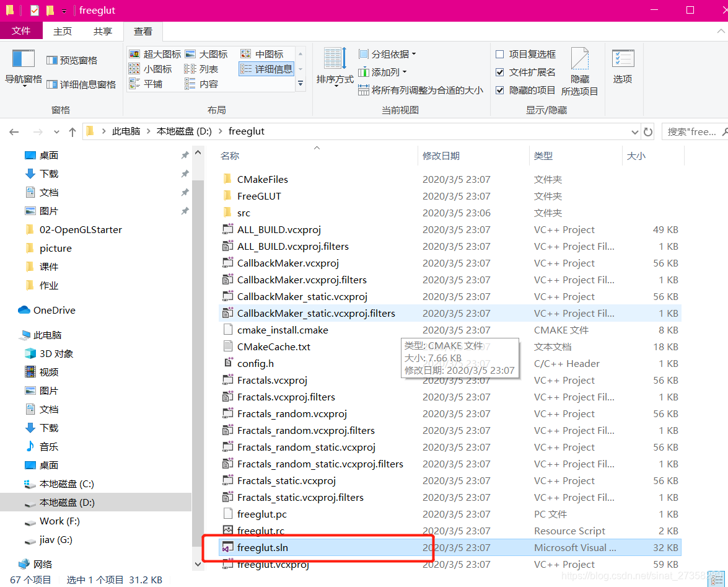728x587 pixels.
Task: Sort by Type column header
Action: (x=576, y=156)
